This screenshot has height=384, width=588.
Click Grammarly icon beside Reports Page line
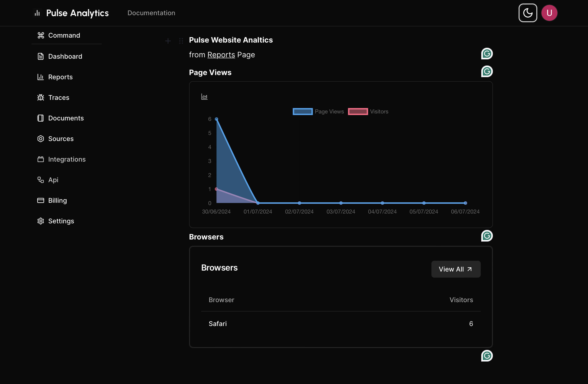pos(487,54)
